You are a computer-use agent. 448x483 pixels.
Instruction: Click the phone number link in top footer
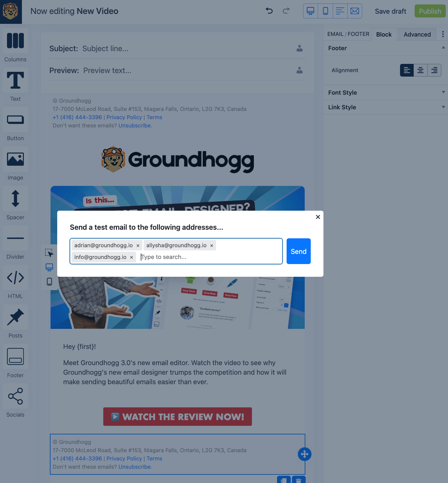coord(77,117)
